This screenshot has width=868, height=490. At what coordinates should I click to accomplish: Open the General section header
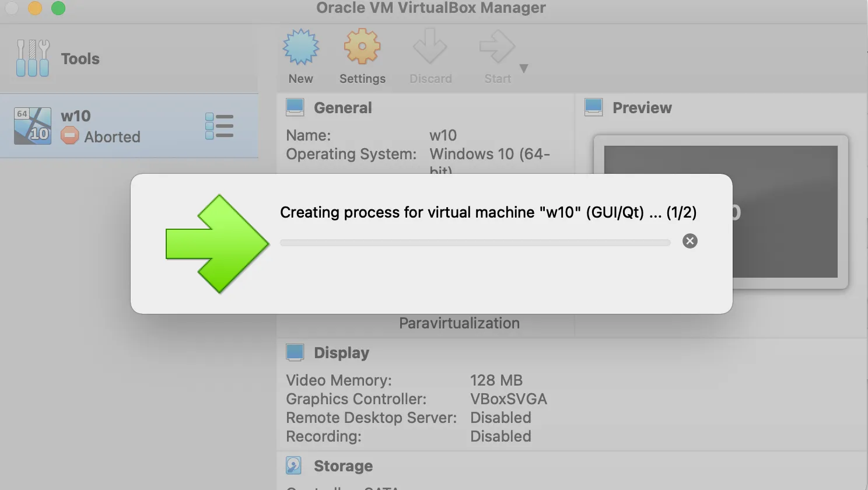[342, 107]
